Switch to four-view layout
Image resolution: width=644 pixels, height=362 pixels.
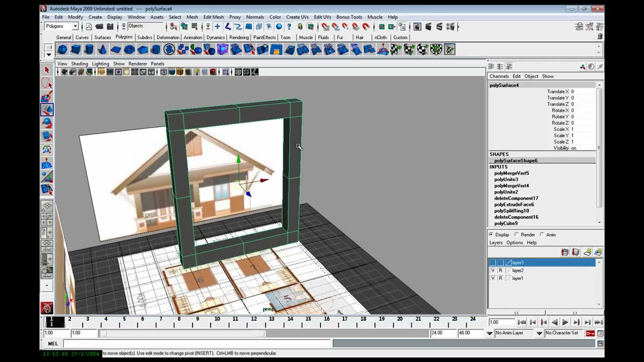47,219
